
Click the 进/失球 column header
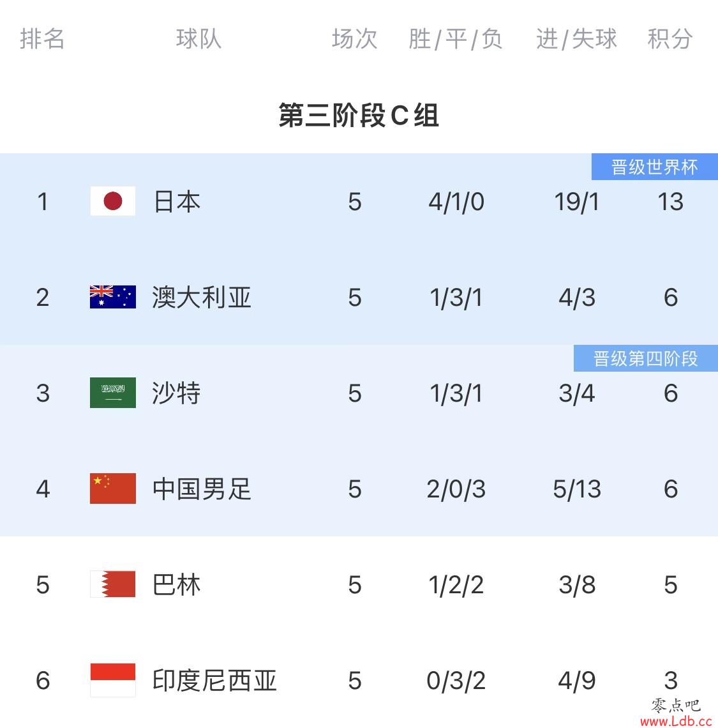pos(576,38)
